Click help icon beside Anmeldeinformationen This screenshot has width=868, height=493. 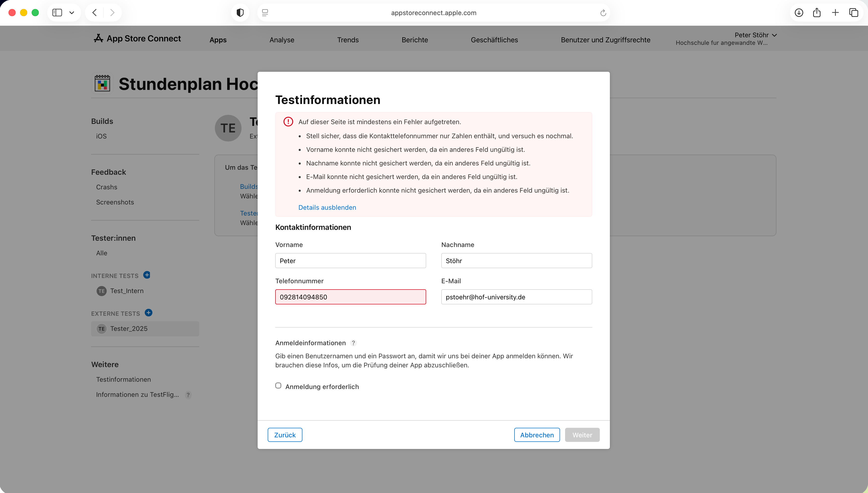coord(353,343)
